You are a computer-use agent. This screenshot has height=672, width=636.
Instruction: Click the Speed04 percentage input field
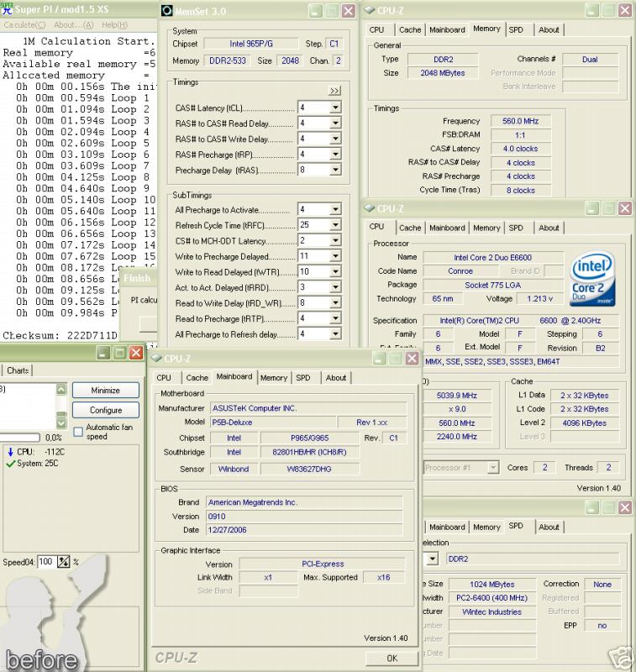pos(46,562)
